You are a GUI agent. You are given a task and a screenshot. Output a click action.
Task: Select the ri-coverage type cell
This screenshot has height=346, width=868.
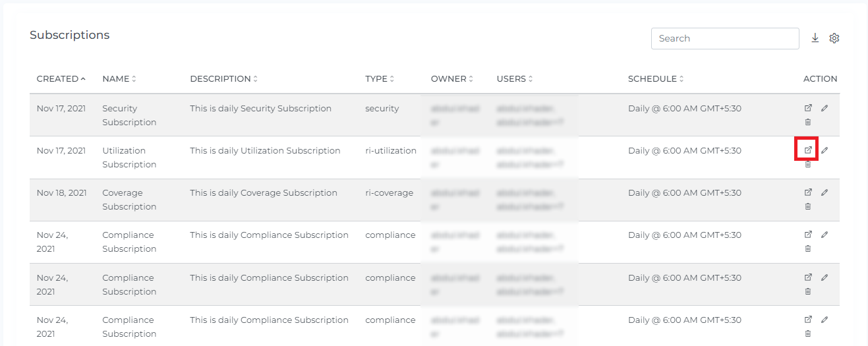[389, 193]
